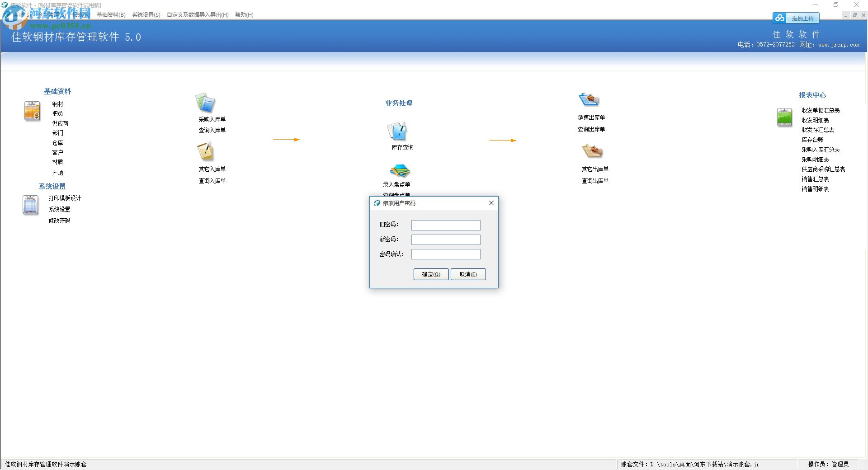Open 采购明细表 report
This screenshot has width=868, height=470.
[x=815, y=160]
